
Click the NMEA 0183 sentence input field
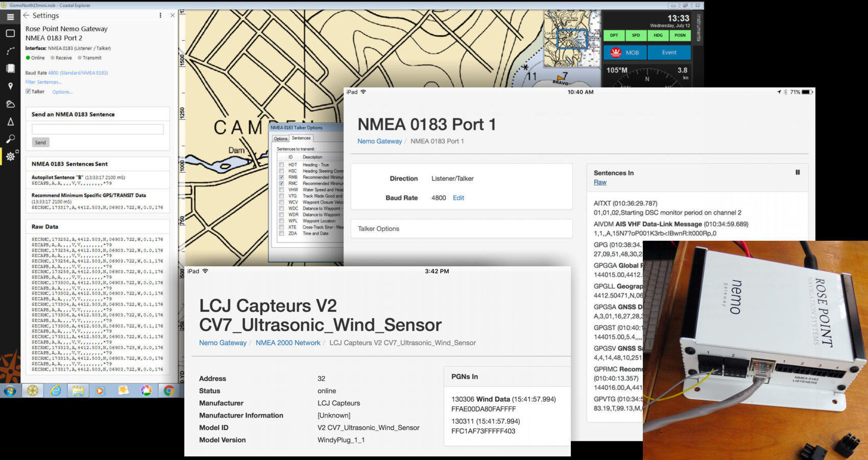(98, 129)
